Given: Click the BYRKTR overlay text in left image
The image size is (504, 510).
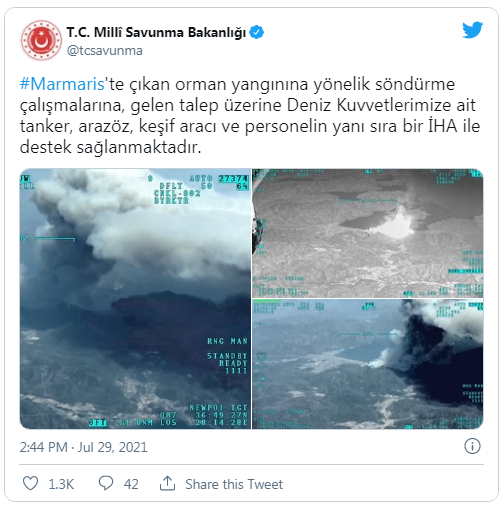Looking at the screenshot, I should tap(171, 201).
